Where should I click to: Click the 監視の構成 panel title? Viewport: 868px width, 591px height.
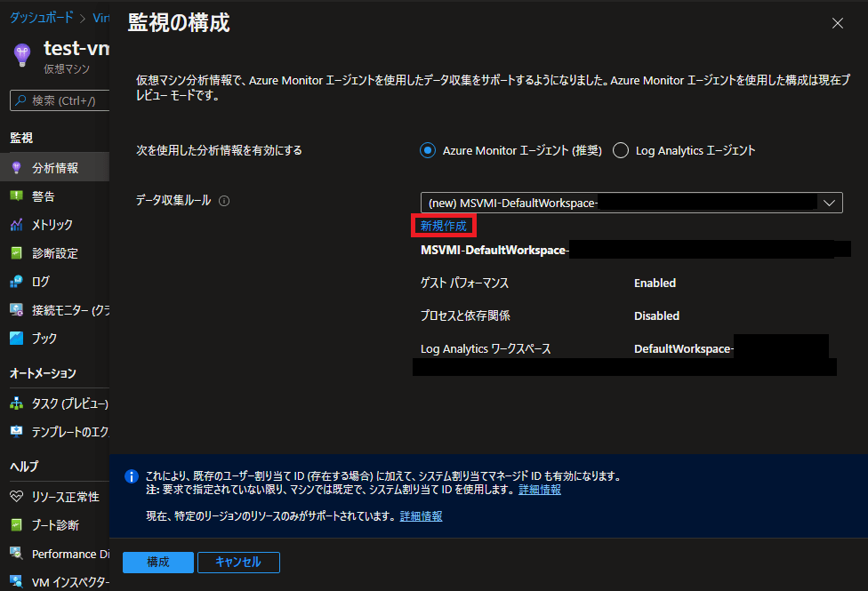[179, 23]
